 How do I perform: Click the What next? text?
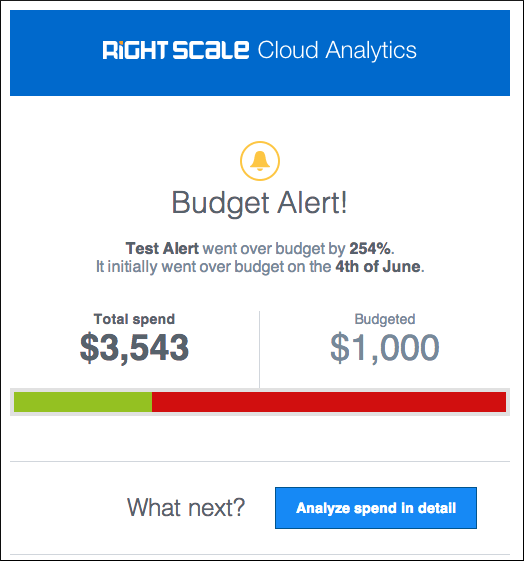coord(186,507)
